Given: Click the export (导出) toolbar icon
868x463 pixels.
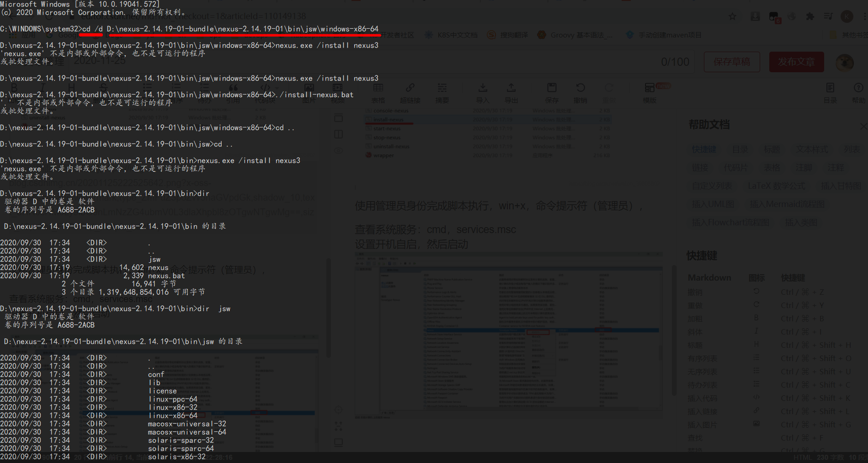Looking at the screenshot, I should pos(511,93).
